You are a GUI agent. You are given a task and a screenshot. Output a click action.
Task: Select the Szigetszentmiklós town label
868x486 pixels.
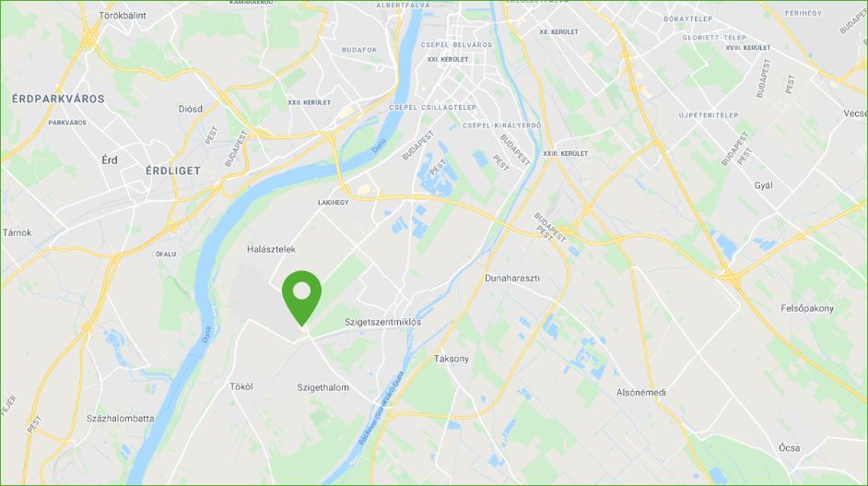(382, 322)
